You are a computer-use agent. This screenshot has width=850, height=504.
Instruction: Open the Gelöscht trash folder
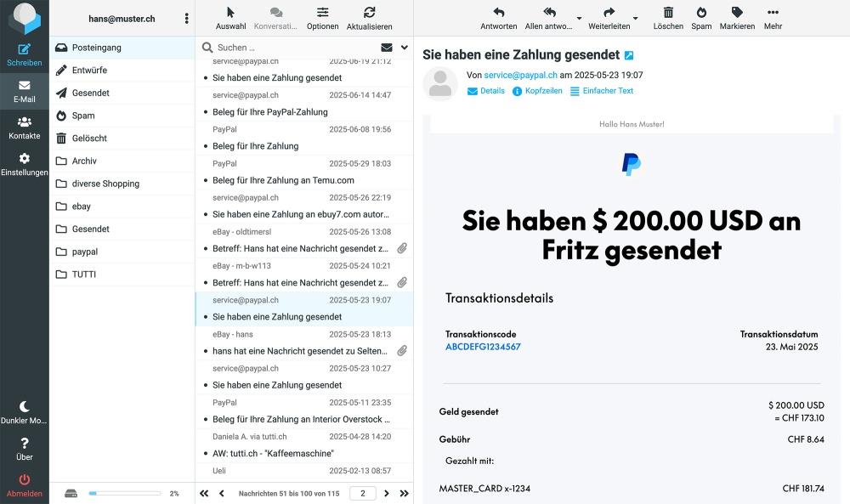[x=122, y=139]
